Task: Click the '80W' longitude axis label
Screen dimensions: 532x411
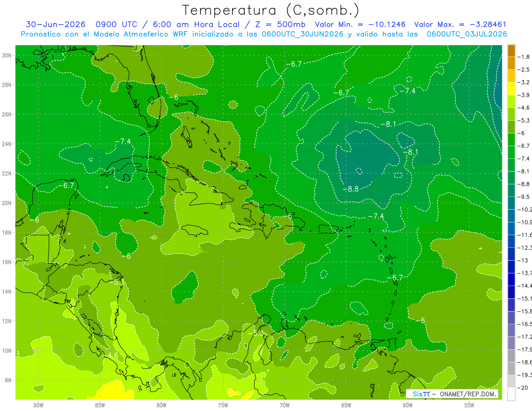Action: pyautogui.click(x=161, y=405)
